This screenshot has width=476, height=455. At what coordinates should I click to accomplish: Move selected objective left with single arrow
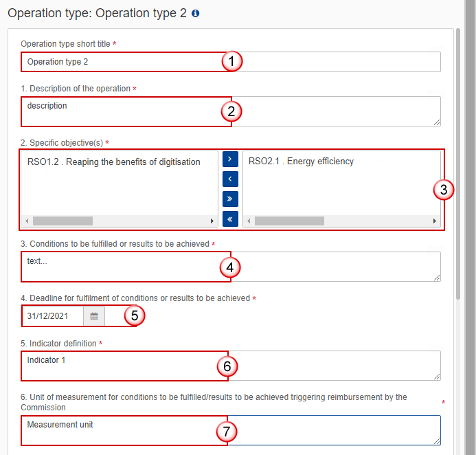click(230, 179)
